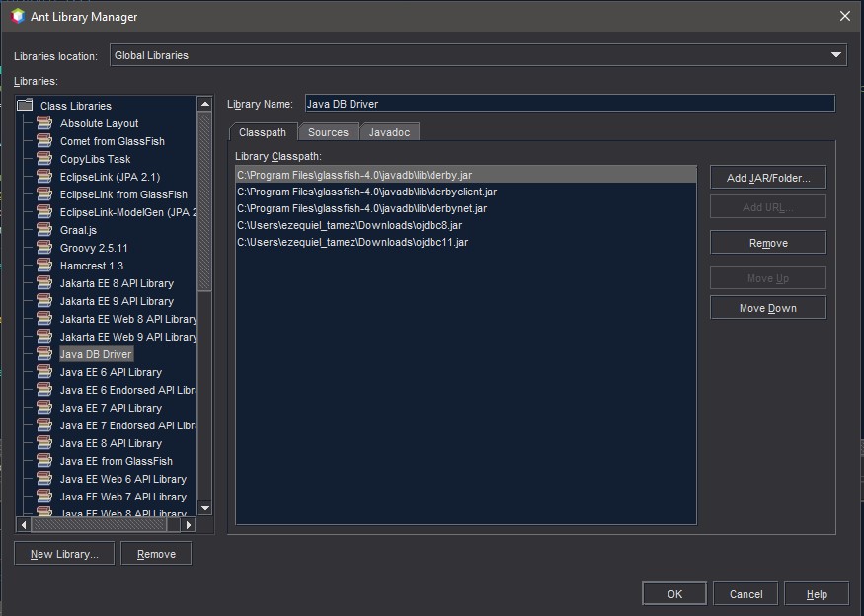Click the Jakarta EE 8 API Library icon
Viewport: 864px width, 616px height.
point(44,282)
